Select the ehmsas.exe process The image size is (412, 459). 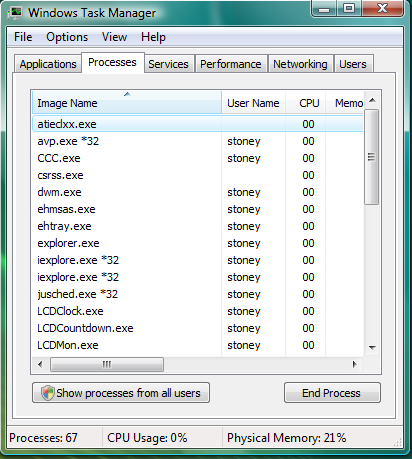[x=198, y=209]
